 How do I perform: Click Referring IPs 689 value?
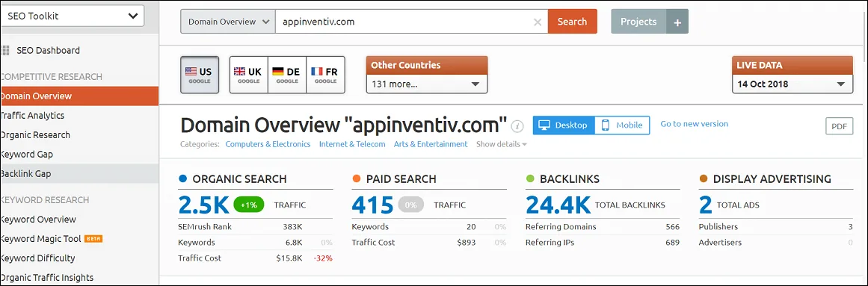pos(673,242)
